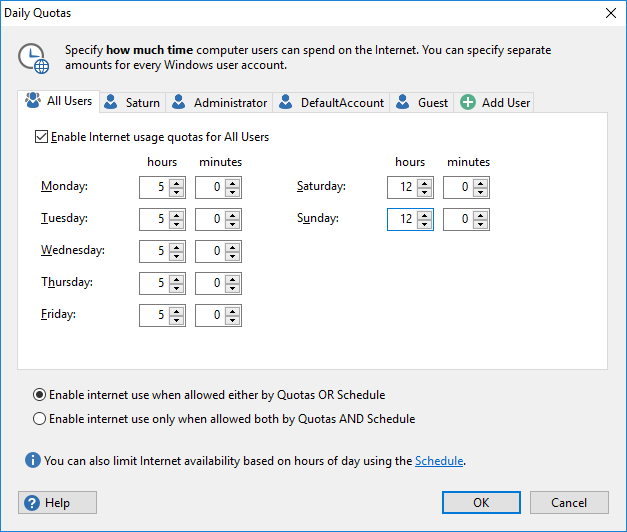Disable Internet usage quotas for All Users checkbox
The width and height of the screenshot is (627, 532).
click(x=41, y=137)
